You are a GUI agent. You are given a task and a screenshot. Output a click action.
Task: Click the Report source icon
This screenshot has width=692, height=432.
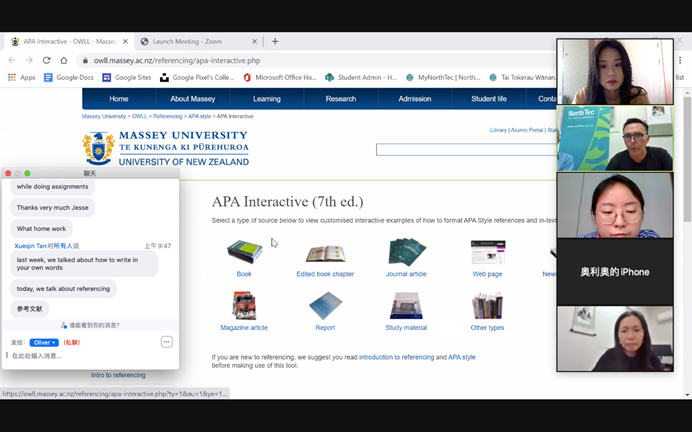tap(325, 305)
